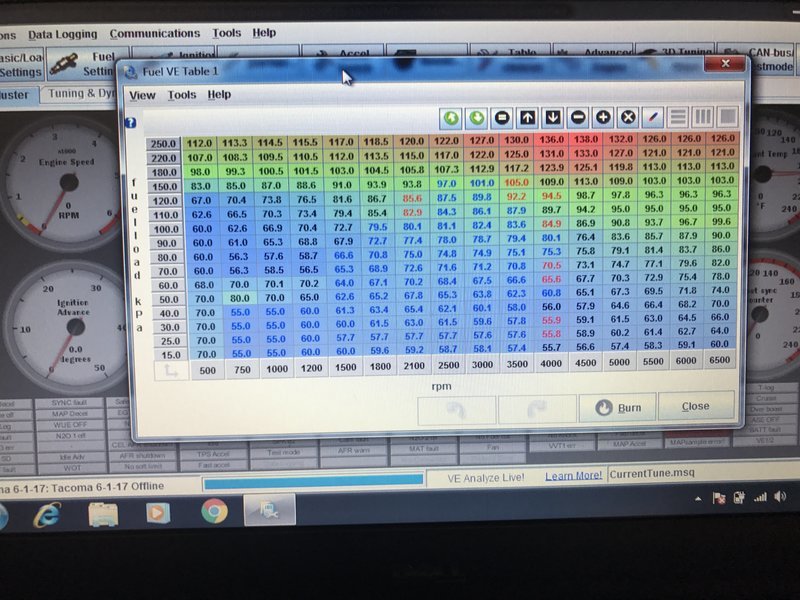Click the AFR warn indicator
800x600 pixels.
click(x=353, y=451)
